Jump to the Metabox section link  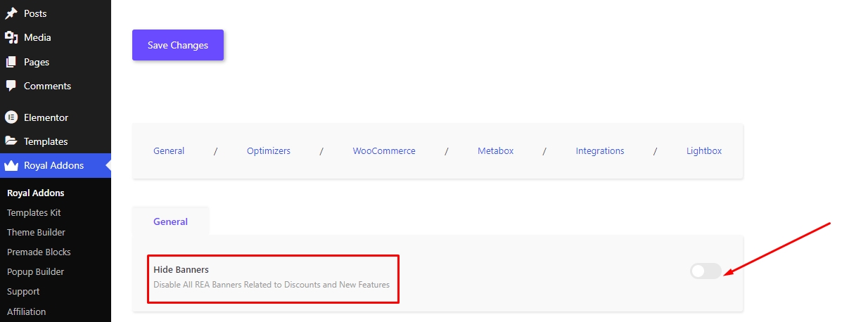[496, 150]
